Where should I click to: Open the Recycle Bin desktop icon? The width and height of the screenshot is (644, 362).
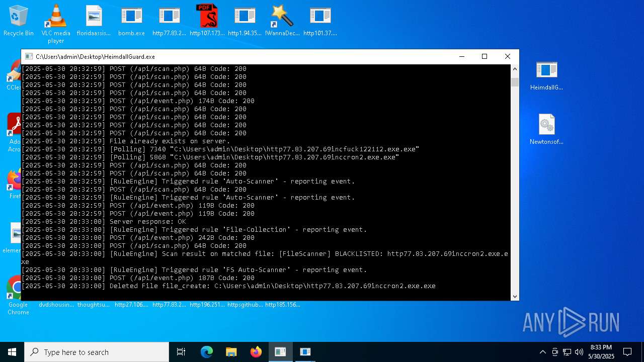(x=19, y=21)
